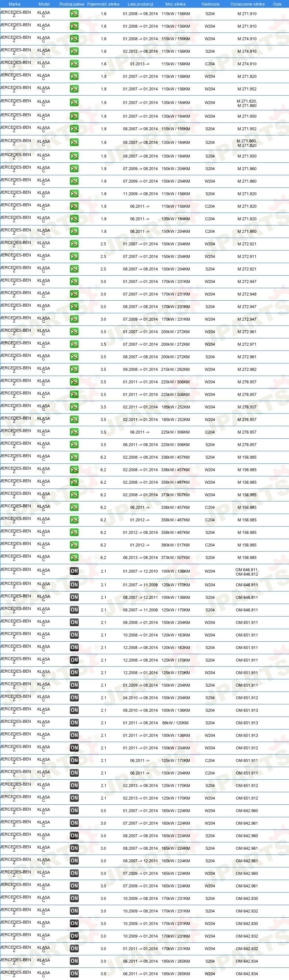Click petrol icon in W204 M 271.820, M 271.860 row
This screenshot has width=289, height=980.
[74, 103]
